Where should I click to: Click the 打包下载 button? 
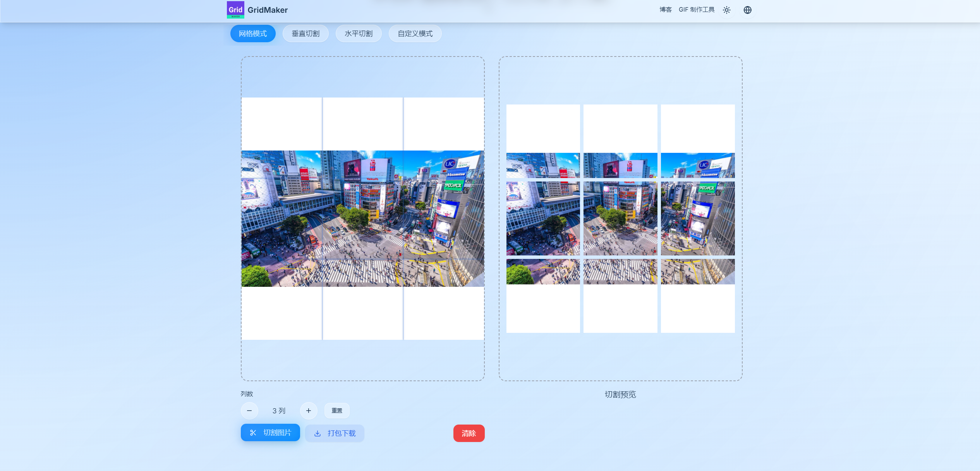click(334, 433)
